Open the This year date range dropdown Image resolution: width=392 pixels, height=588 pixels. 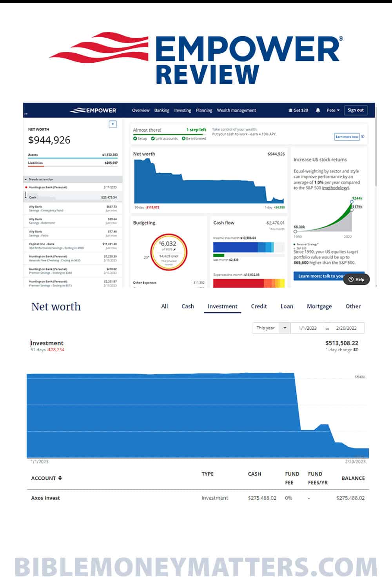[271, 328]
